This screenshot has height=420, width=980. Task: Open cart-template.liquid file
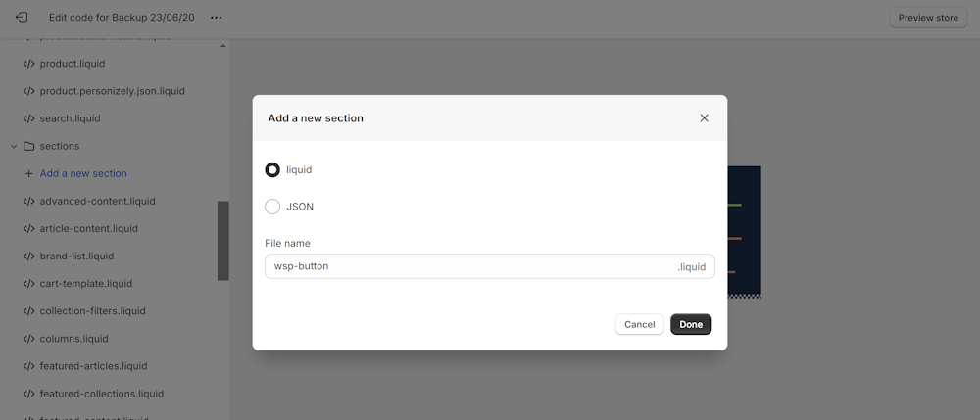tap(85, 284)
